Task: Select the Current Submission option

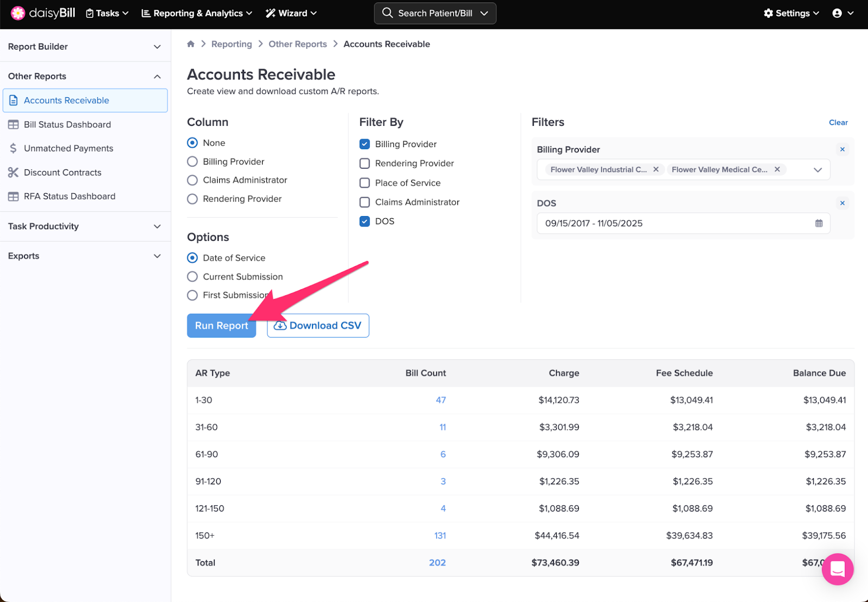Action: coord(193,277)
